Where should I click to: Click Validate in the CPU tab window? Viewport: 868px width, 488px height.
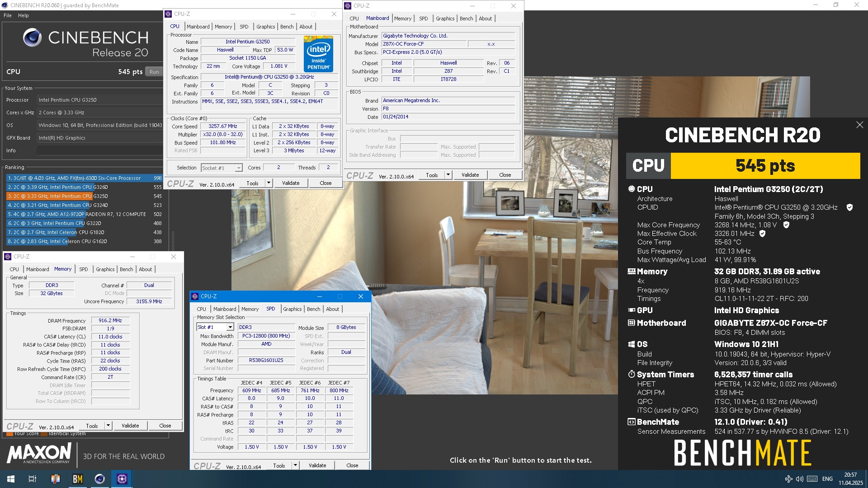(291, 183)
